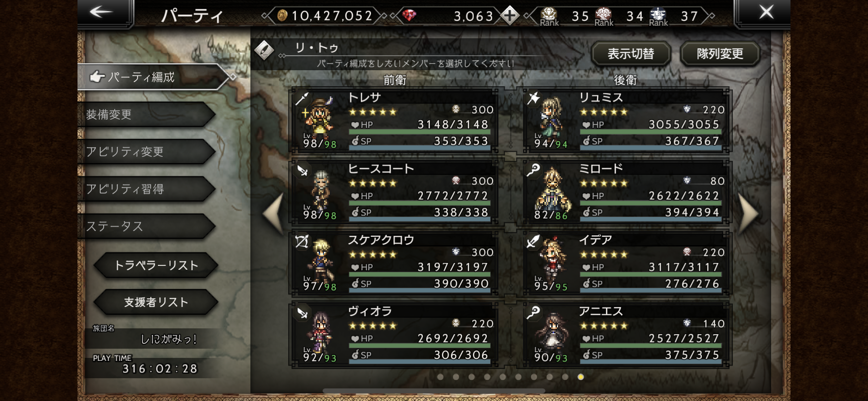The height and width of the screenshot is (401, 868).
Task: Open トラベラーリスト button
Action: point(156,265)
